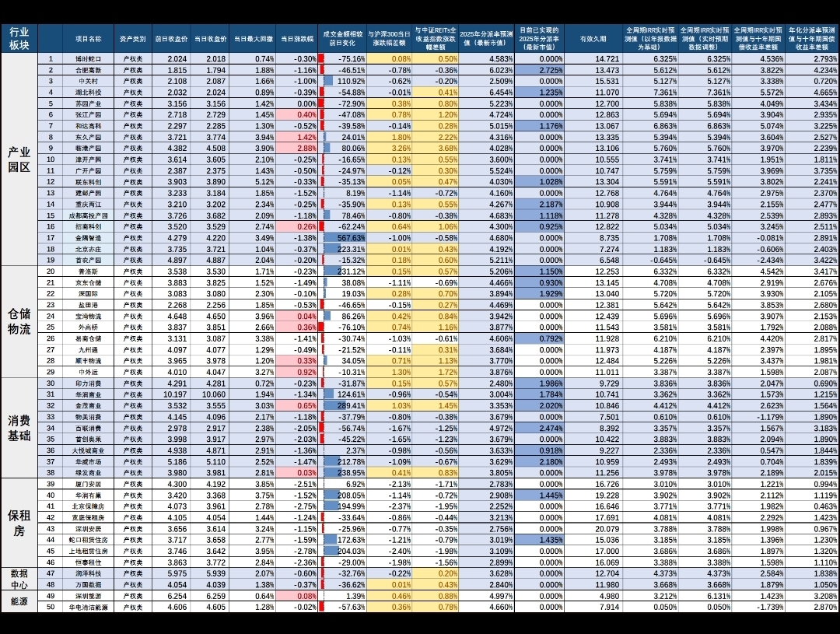Click the project name 润泽科技

tap(89, 573)
